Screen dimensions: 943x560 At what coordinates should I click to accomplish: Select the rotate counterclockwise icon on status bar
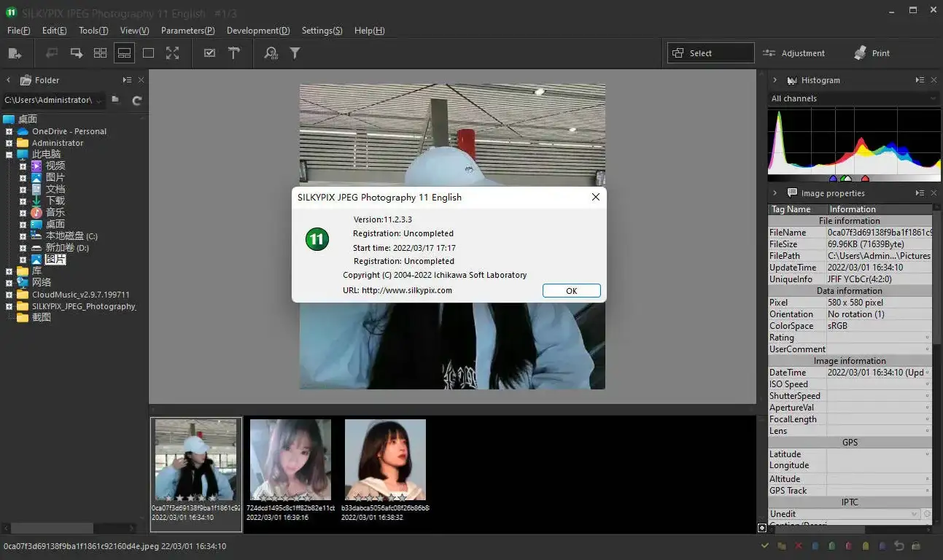point(899,545)
